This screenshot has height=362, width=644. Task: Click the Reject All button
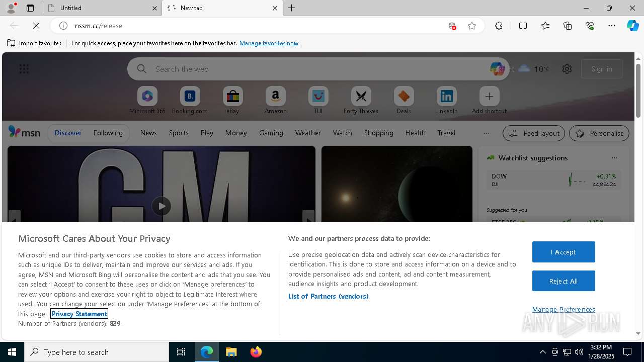pos(563,281)
